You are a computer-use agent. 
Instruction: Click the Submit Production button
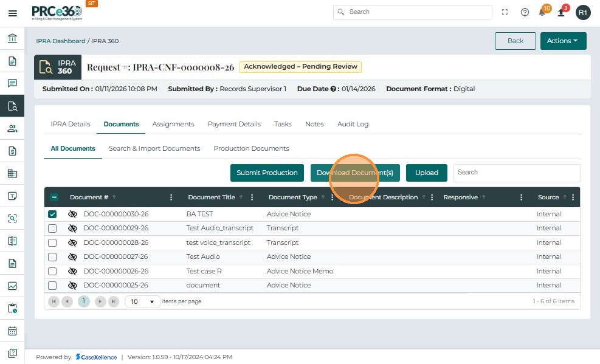pyautogui.click(x=267, y=173)
